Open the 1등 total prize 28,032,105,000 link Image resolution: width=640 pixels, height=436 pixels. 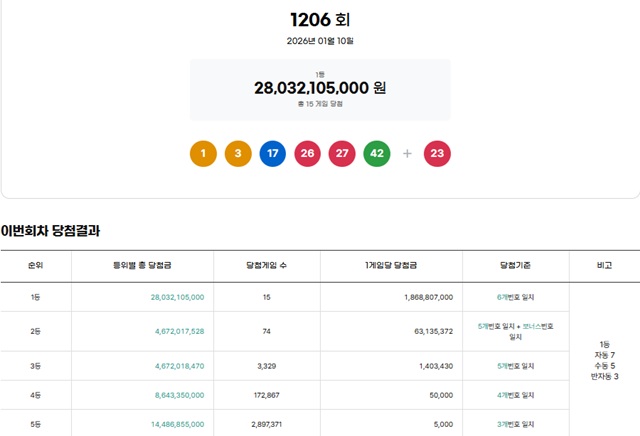pyautogui.click(x=177, y=297)
